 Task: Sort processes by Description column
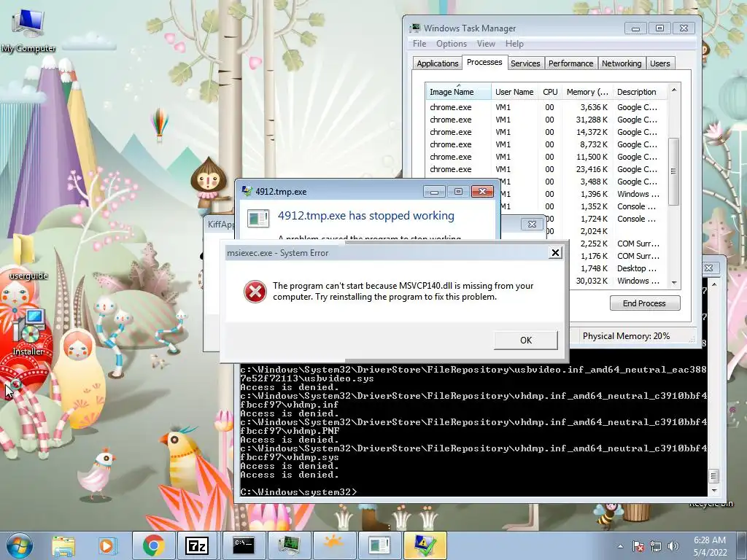point(639,92)
